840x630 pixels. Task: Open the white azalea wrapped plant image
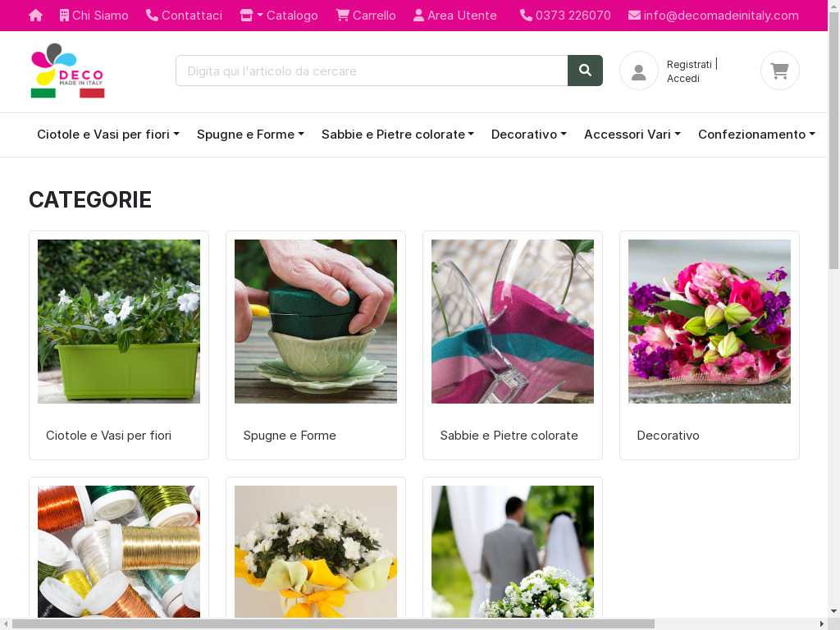click(316, 551)
